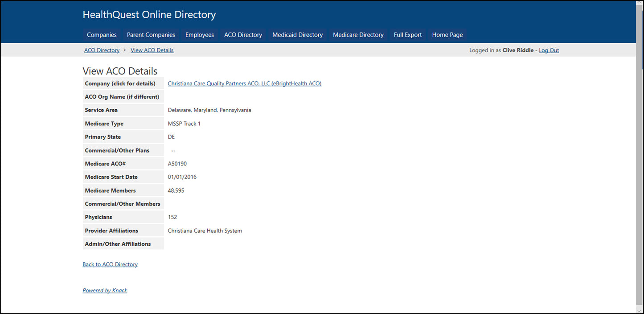Click the Medicare ACO number A50190
Image resolution: width=644 pixels, height=314 pixels.
tap(177, 164)
